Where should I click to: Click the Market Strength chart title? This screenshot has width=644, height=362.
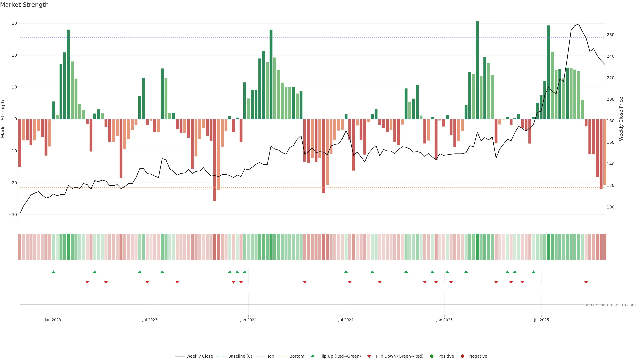coord(24,5)
